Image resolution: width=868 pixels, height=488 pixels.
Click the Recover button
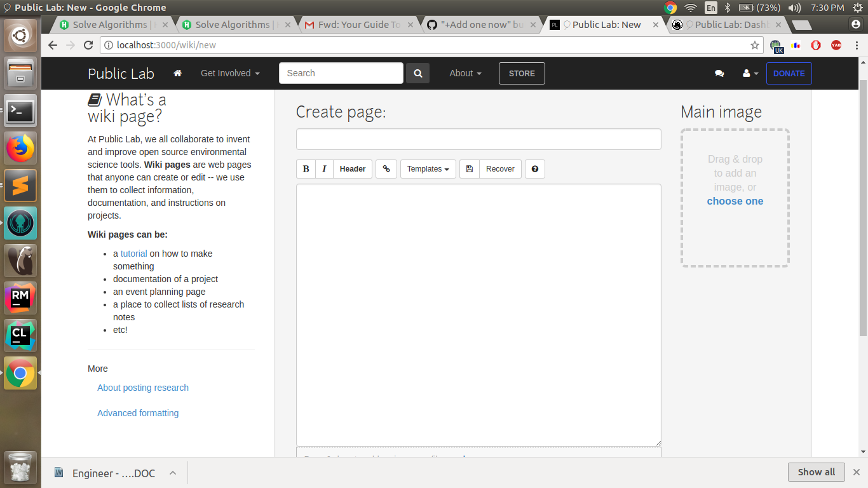[x=500, y=169]
